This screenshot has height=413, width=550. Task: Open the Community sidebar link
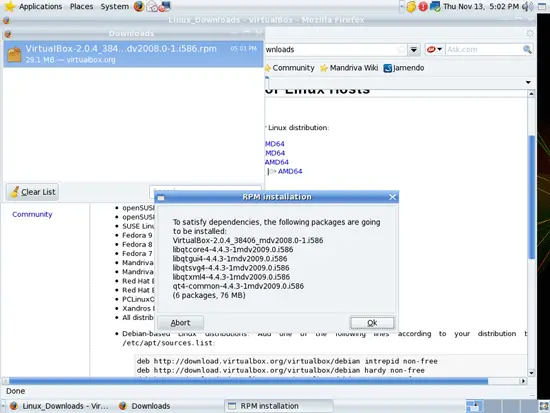tap(32, 214)
